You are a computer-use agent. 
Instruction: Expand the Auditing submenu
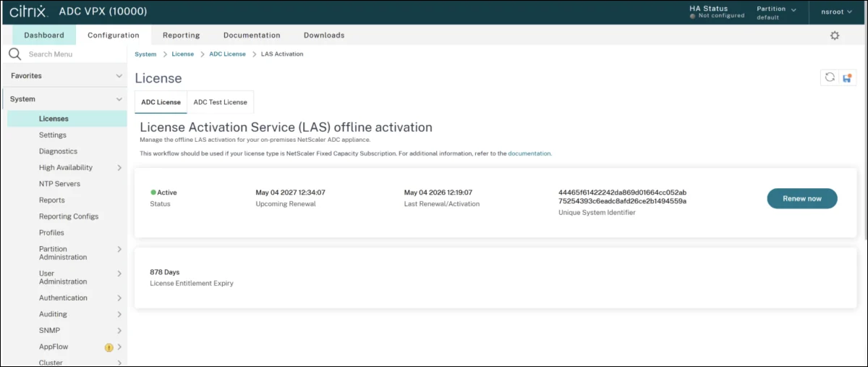point(119,314)
